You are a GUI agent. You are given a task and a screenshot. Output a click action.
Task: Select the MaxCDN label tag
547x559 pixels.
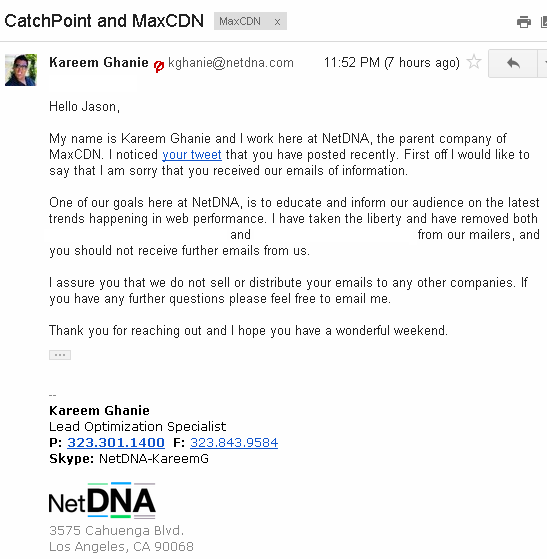(x=240, y=21)
